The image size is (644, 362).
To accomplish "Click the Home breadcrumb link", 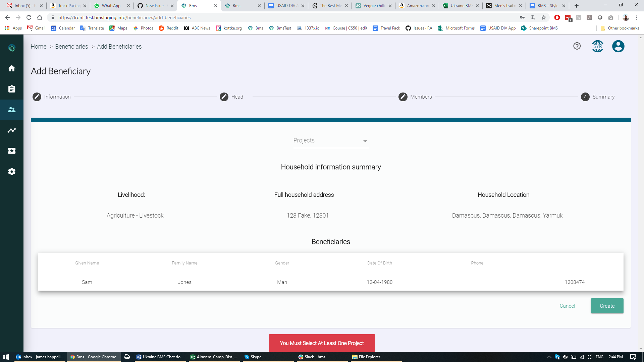I will click(x=39, y=47).
